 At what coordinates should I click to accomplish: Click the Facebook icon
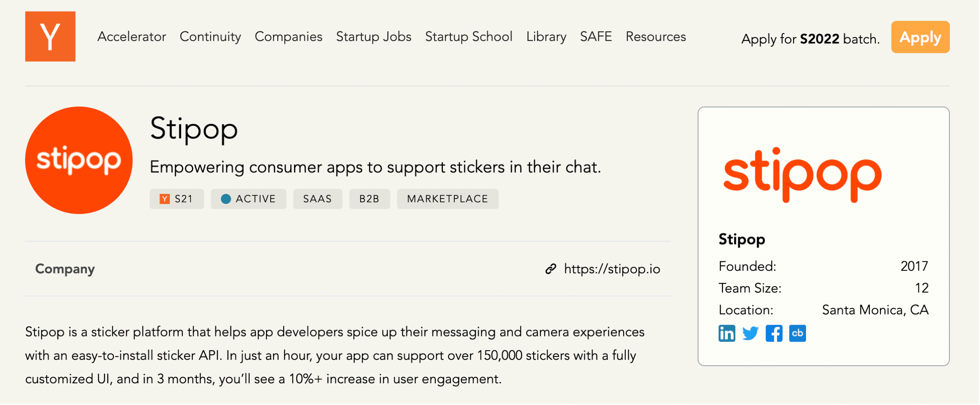(774, 333)
